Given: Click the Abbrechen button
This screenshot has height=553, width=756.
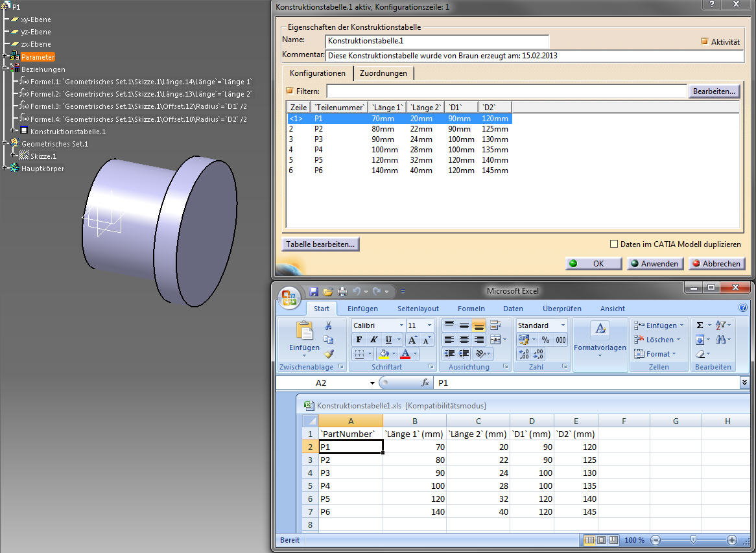Looking at the screenshot, I should [x=717, y=263].
